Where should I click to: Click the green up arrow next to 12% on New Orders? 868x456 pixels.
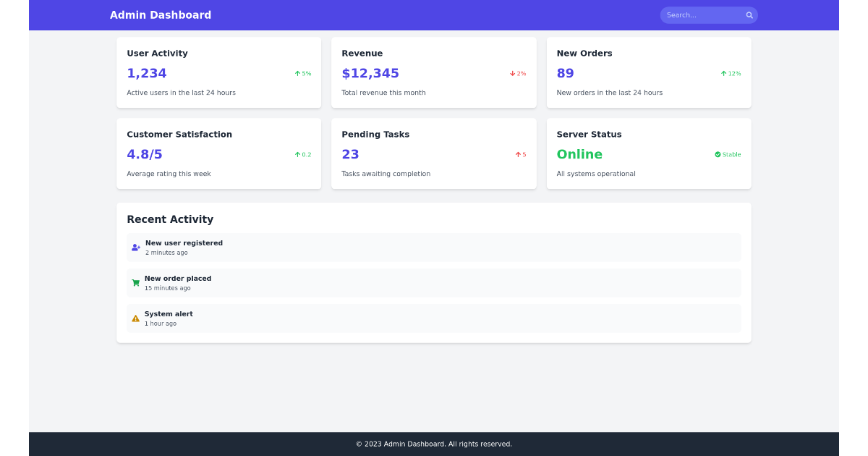click(723, 73)
